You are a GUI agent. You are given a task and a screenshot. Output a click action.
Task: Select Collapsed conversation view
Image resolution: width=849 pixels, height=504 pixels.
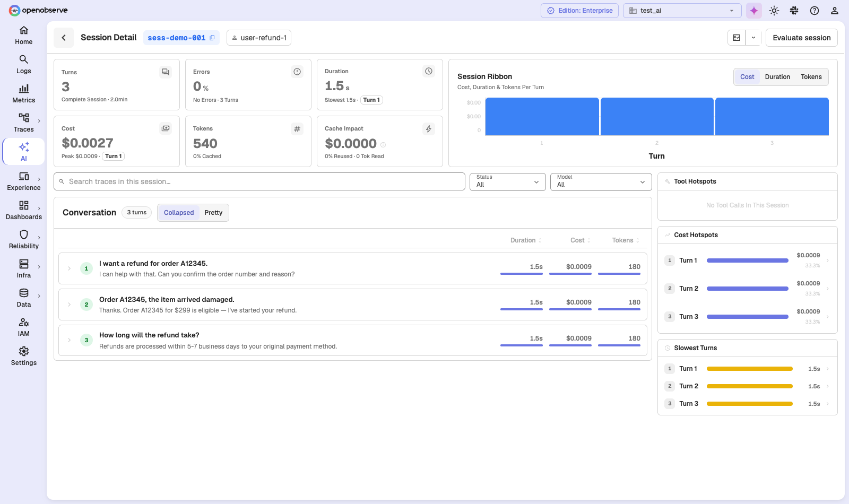[x=179, y=213]
